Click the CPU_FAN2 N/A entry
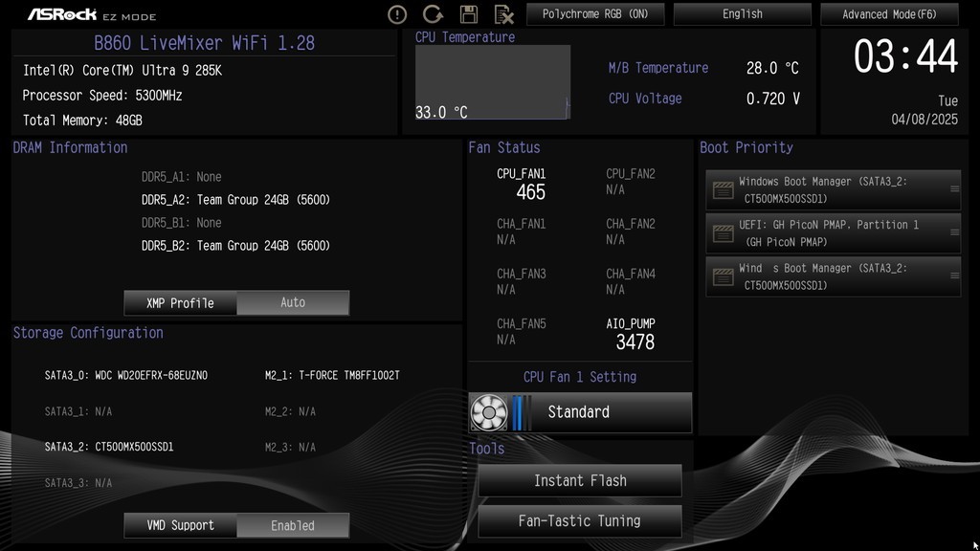The width and height of the screenshot is (980, 551). click(x=630, y=181)
